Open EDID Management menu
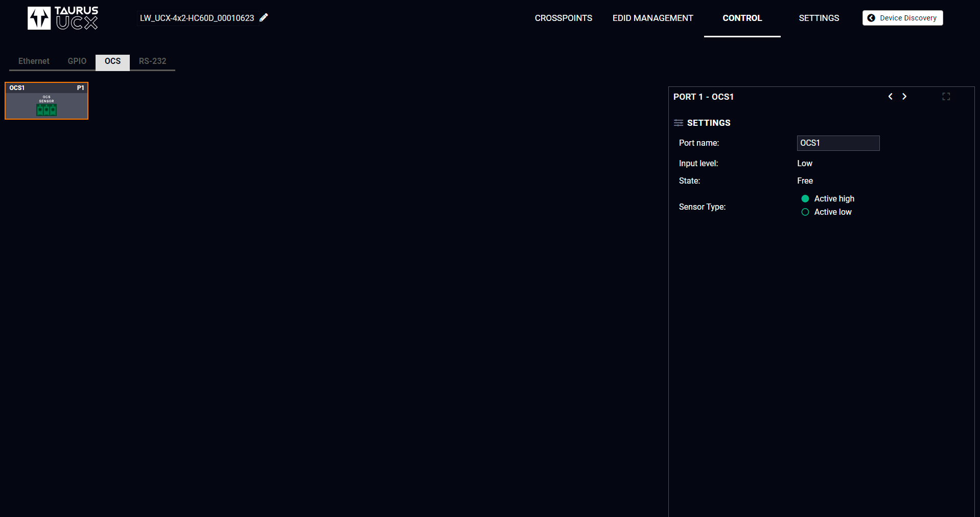Image resolution: width=980 pixels, height=517 pixels. coord(652,18)
